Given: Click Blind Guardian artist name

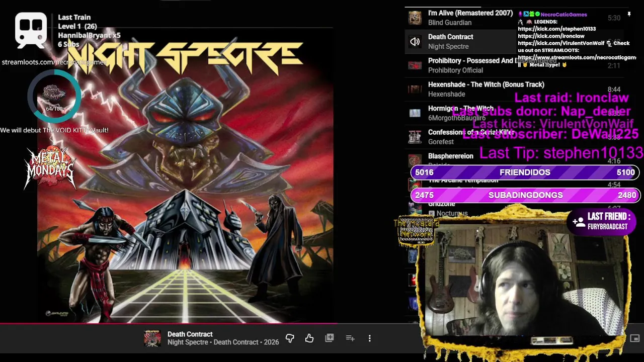Looking at the screenshot, I should (x=450, y=23).
